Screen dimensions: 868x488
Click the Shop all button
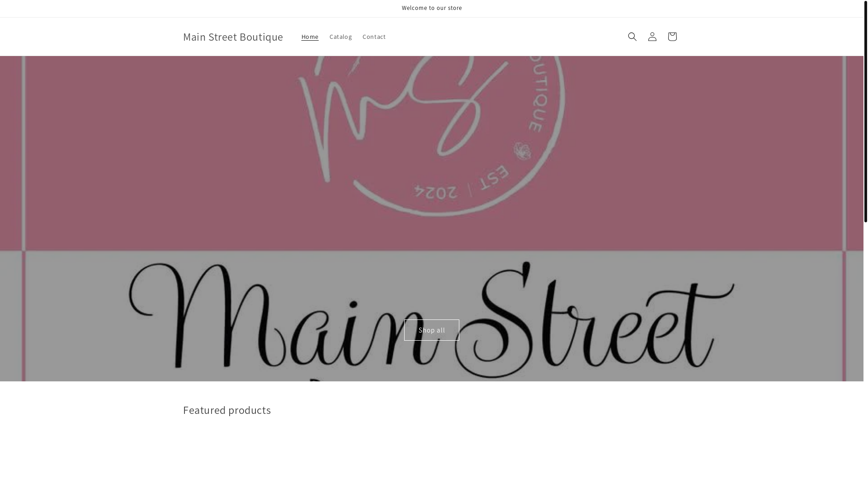pyautogui.click(x=431, y=330)
